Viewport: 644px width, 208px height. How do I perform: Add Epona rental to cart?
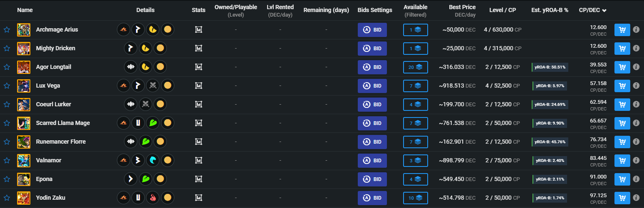pos(622,179)
